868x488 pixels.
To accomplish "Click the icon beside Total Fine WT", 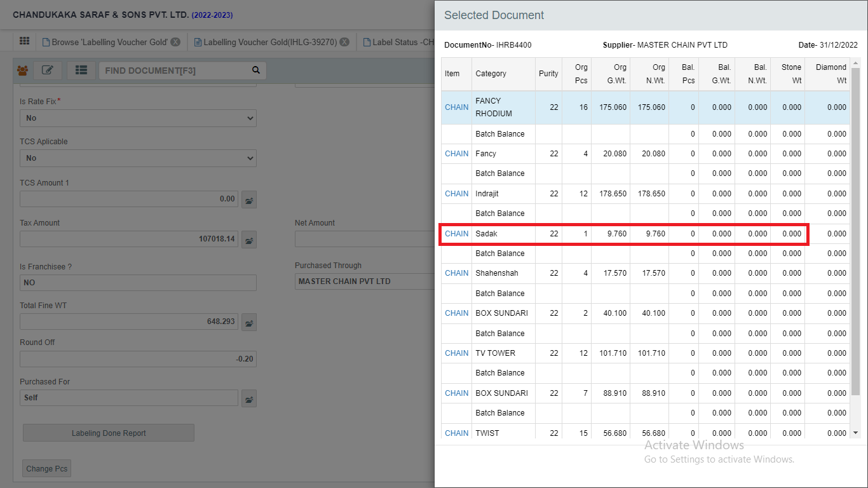I will [249, 322].
